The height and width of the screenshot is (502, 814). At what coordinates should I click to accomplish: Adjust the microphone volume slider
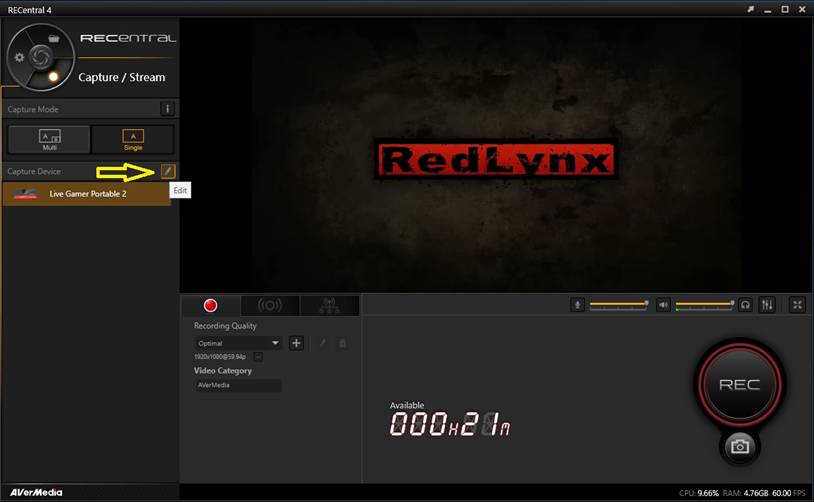[618, 305]
